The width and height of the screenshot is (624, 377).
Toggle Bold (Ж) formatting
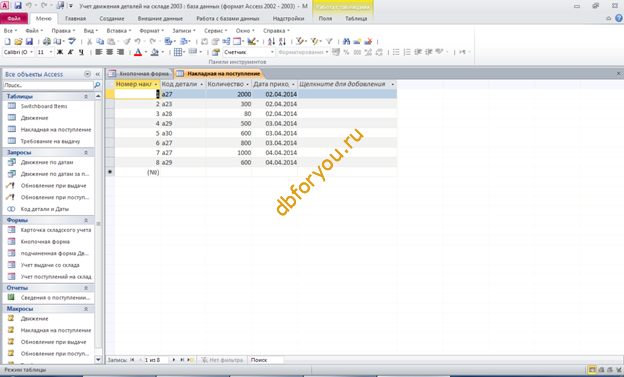pos(60,52)
